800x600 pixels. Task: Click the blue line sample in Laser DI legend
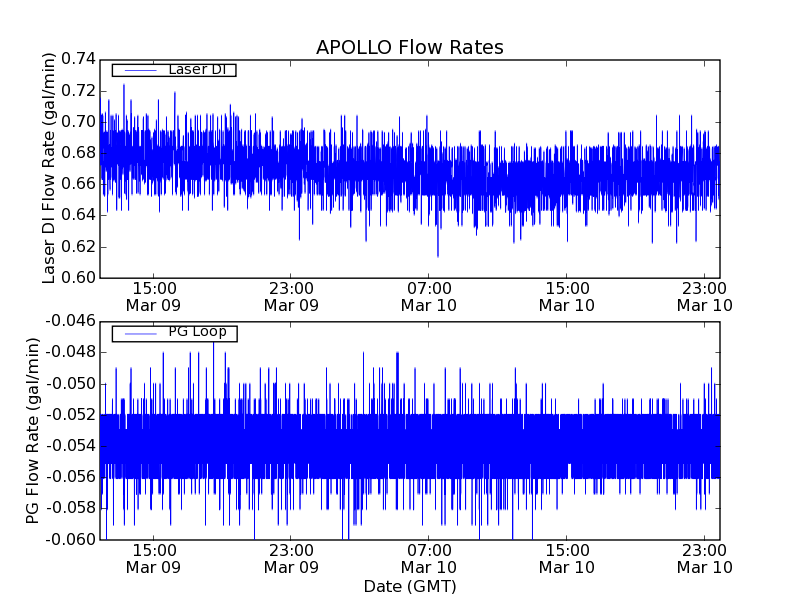point(140,70)
